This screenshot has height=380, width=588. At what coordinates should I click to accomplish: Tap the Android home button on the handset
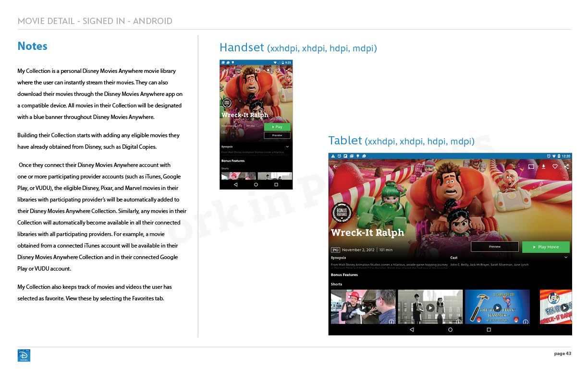tap(256, 184)
